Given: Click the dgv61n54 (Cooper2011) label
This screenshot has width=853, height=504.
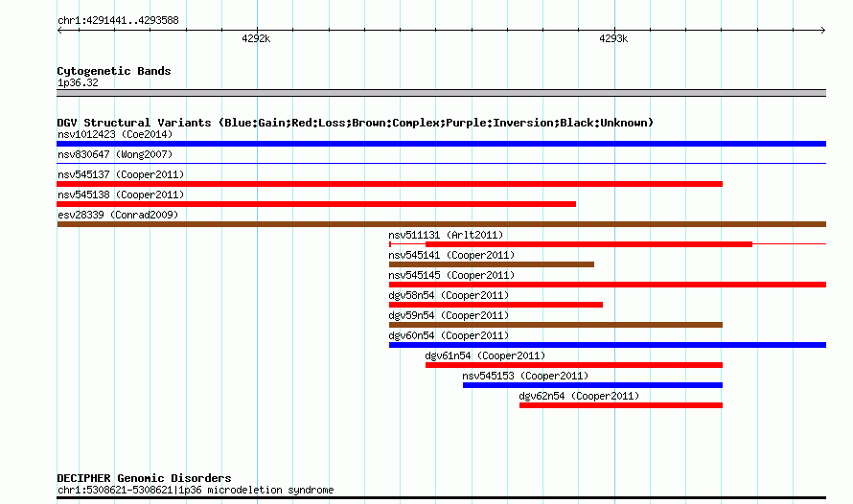Looking at the screenshot, I should 485,355.
